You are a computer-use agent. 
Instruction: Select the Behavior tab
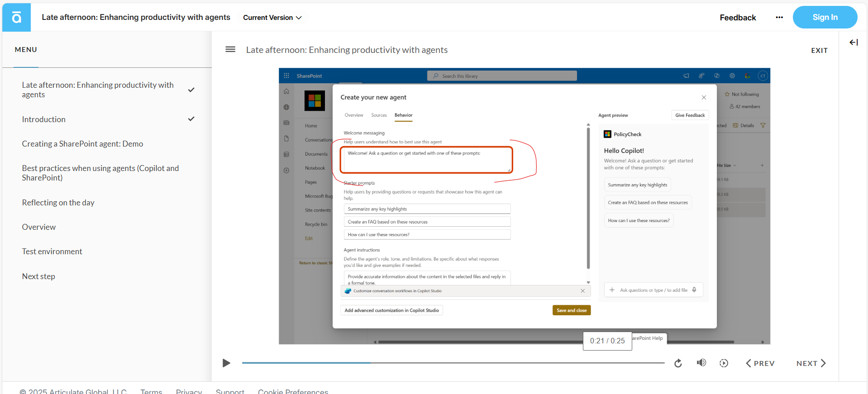(403, 115)
